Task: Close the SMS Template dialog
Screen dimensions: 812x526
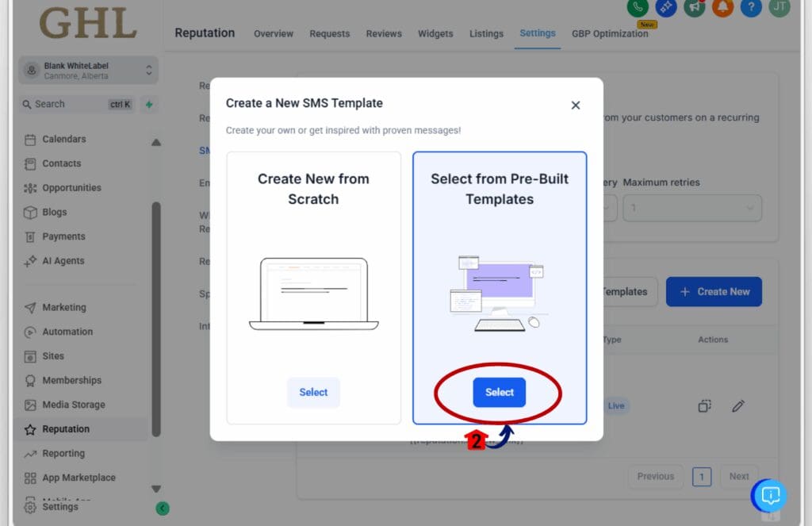Action: [x=575, y=105]
